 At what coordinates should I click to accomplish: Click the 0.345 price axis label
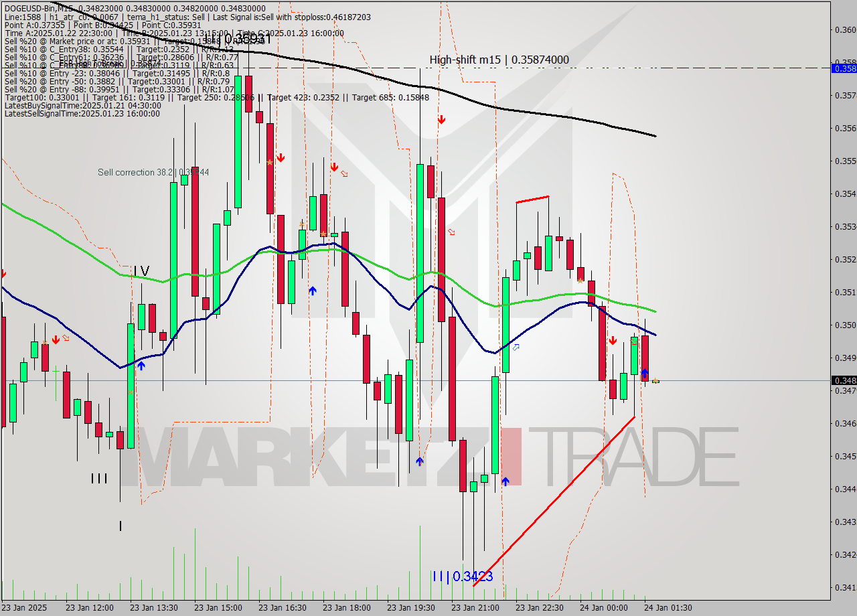tap(845, 456)
